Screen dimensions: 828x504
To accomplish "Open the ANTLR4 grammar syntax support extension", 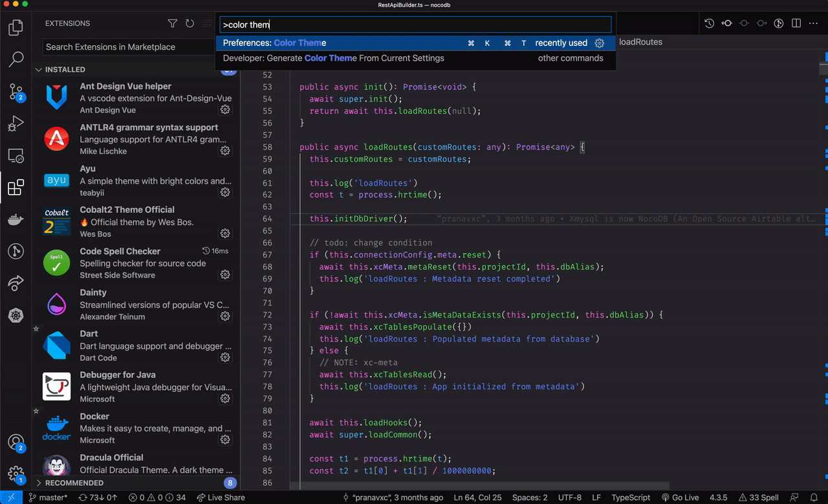I will [136, 139].
